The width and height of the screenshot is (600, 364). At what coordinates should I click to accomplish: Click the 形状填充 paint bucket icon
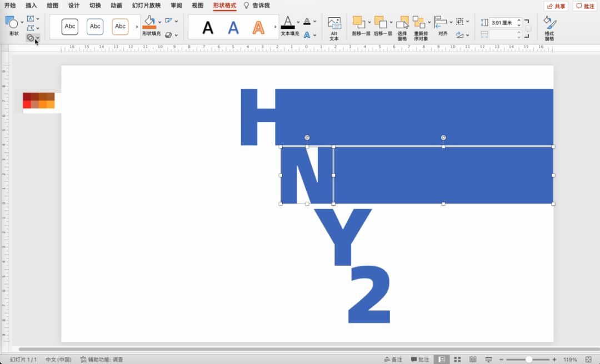click(149, 23)
